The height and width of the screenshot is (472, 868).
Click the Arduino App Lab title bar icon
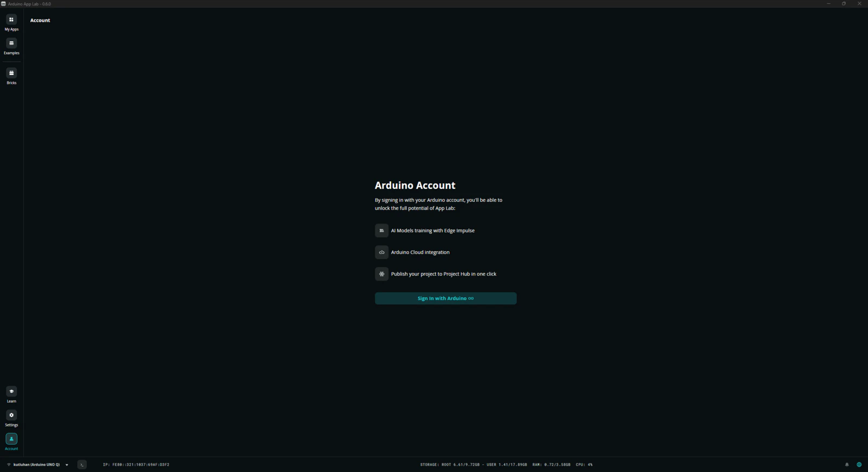point(3,4)
